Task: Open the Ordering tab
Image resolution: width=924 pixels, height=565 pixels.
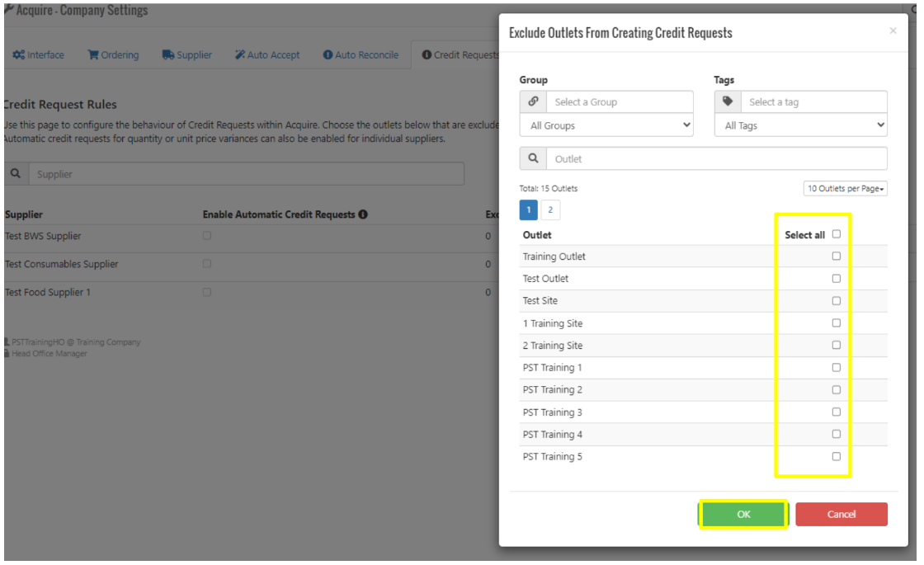Action: (114, 55)
